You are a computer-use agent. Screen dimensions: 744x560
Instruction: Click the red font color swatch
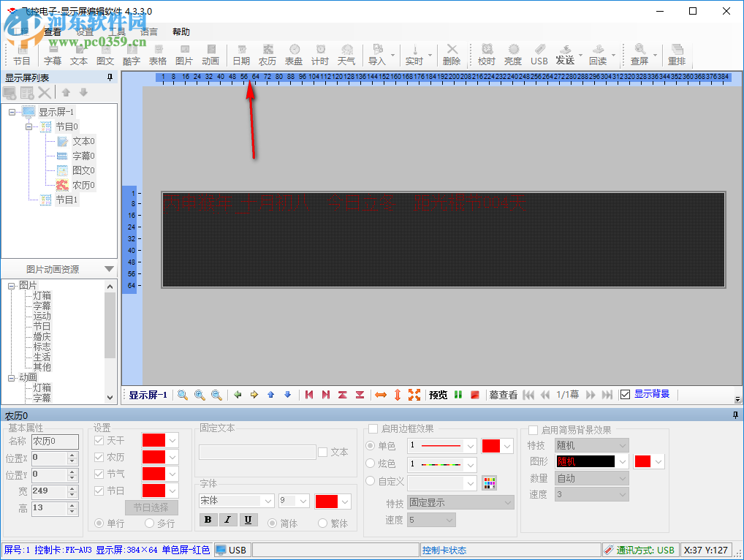[326, 501]
